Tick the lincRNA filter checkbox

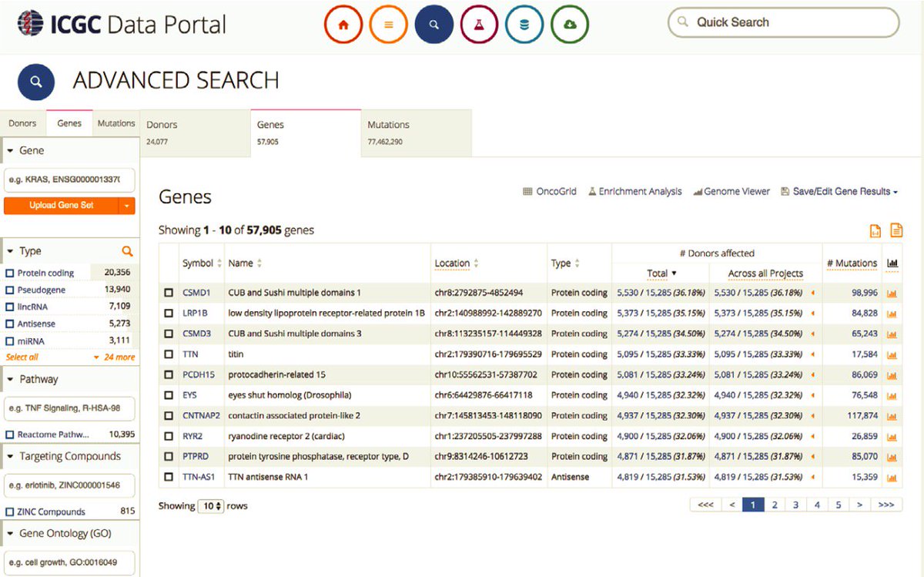tap(10, 307)
